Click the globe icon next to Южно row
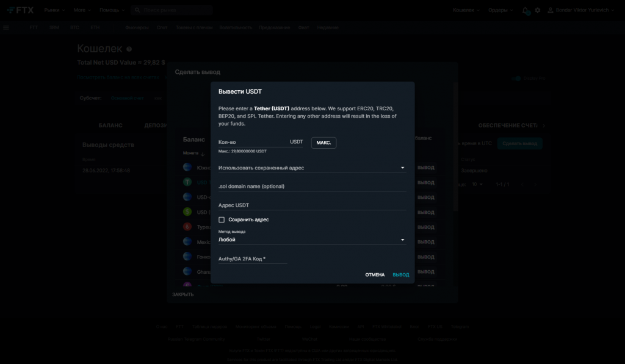The image size is (625, 364). pos(187,167)
